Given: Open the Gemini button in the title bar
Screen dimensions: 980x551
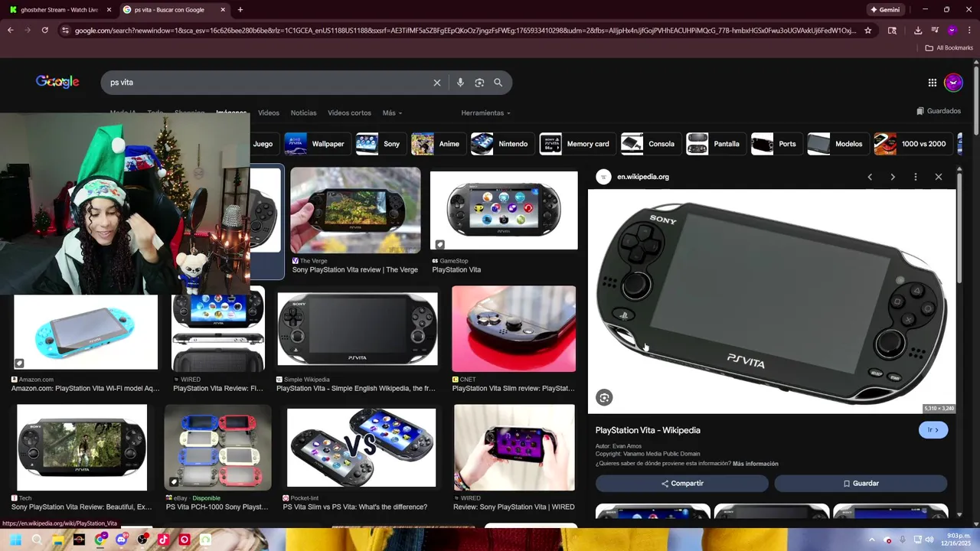Looking at the screenshot, I should coord(884,10).
